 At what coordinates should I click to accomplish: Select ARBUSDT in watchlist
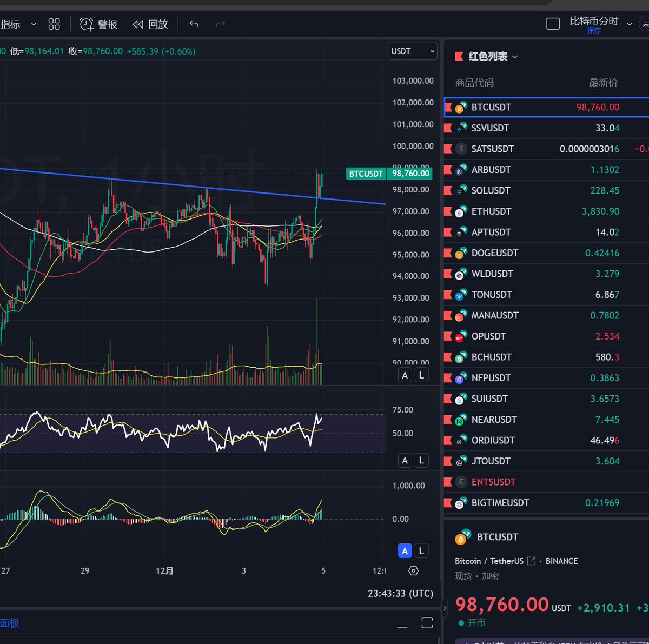click(546, 170)
